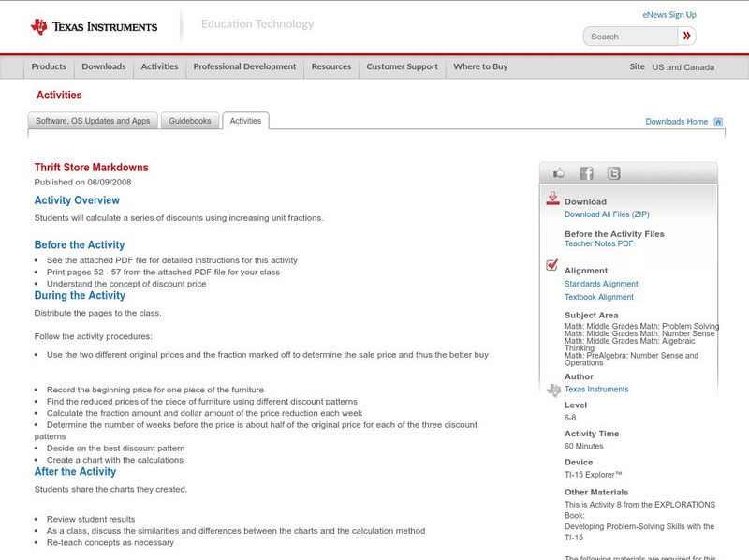Click the small TI author icon
The width and height of the screenshot is (749, 560).
point(553,390)
